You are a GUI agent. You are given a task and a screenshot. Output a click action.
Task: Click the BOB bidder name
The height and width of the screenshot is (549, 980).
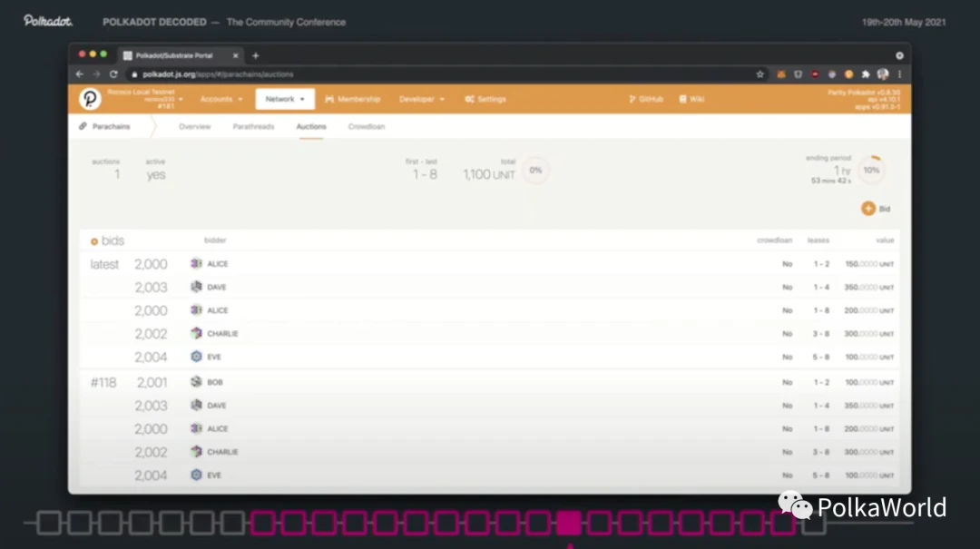pyautogui.click(x=215, y=382)
